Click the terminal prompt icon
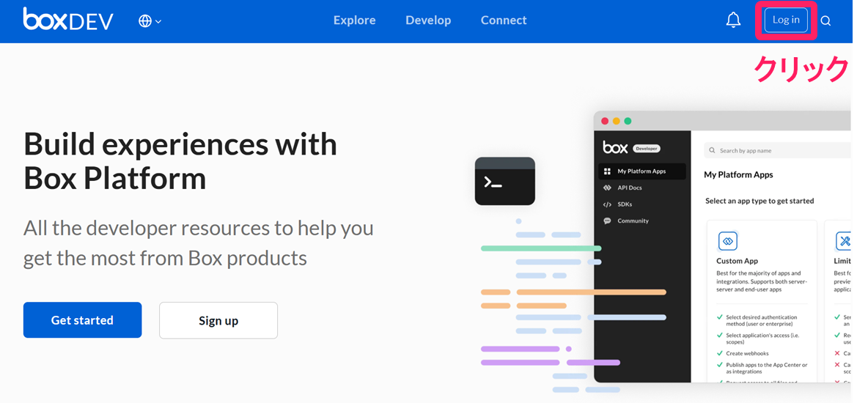The width and height of the screenshot is (868, 403). point(504,181)
